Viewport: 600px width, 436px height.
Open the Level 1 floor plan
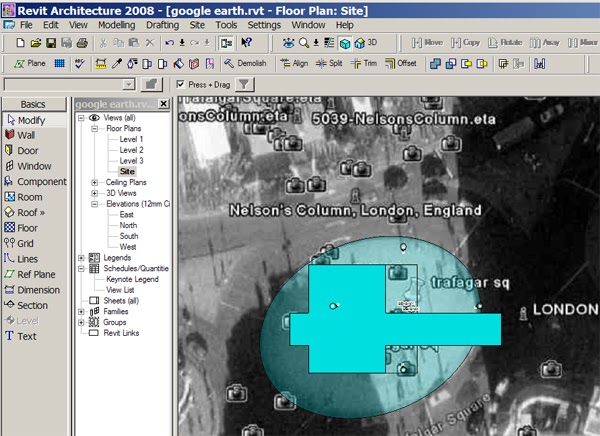tap(131, 139)
